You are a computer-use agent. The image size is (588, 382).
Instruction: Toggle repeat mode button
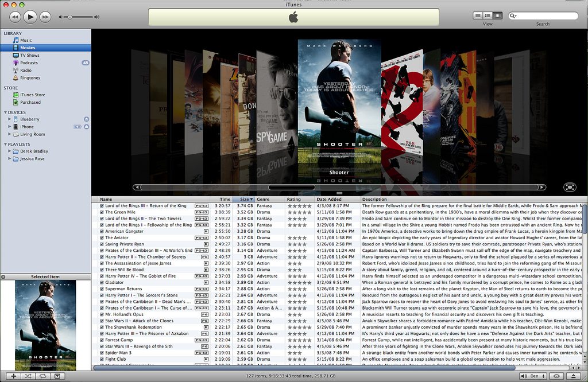(x=42, y=376)
